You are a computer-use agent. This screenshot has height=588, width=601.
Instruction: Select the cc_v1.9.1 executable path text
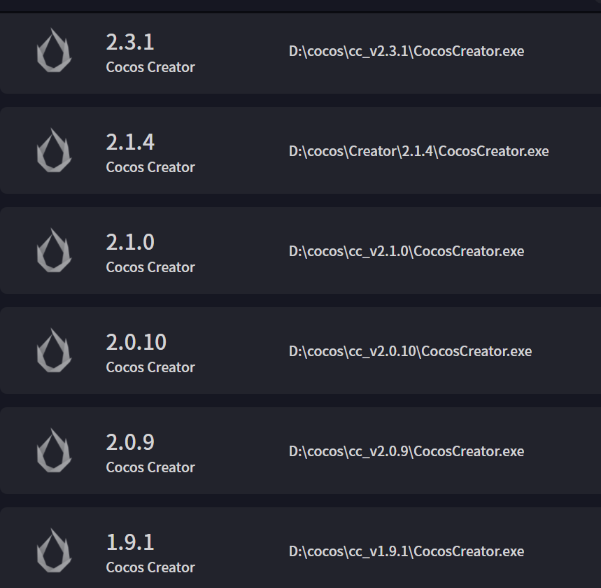(406, 551)
